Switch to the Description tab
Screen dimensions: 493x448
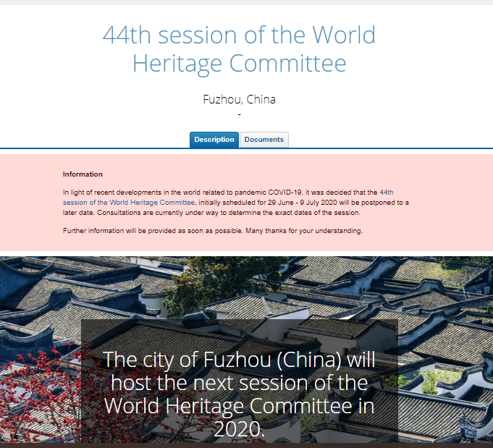pos(214,140)
